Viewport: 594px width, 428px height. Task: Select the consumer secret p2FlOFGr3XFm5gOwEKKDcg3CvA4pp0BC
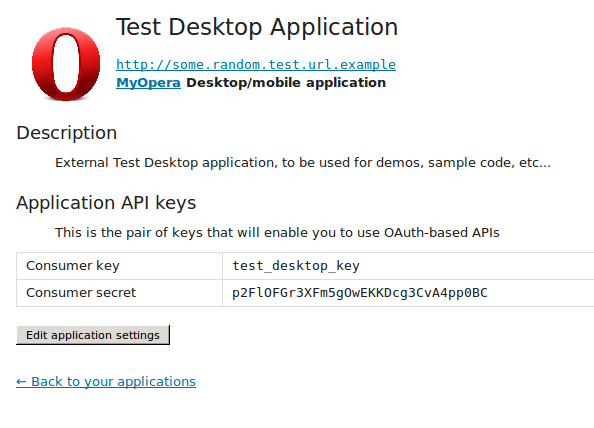click(x=360, y=293)
